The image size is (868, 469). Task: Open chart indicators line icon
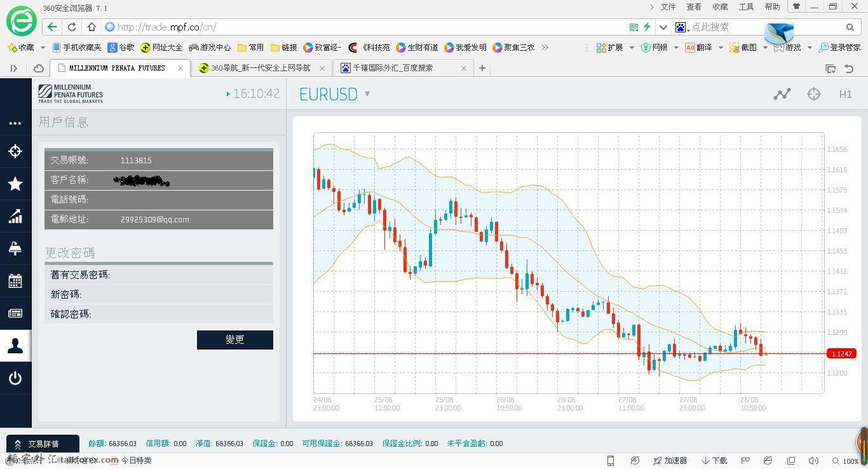(x=782, y=94)
